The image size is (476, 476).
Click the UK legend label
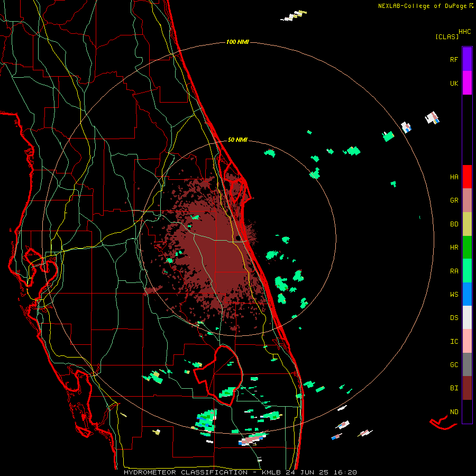(x=454, y=83)
